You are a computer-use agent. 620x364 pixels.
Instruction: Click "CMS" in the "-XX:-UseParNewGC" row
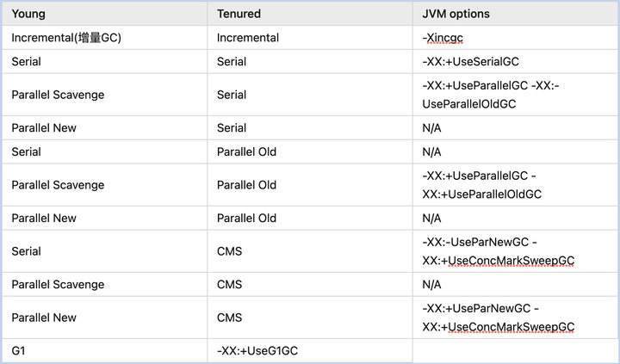coord(229,251)
